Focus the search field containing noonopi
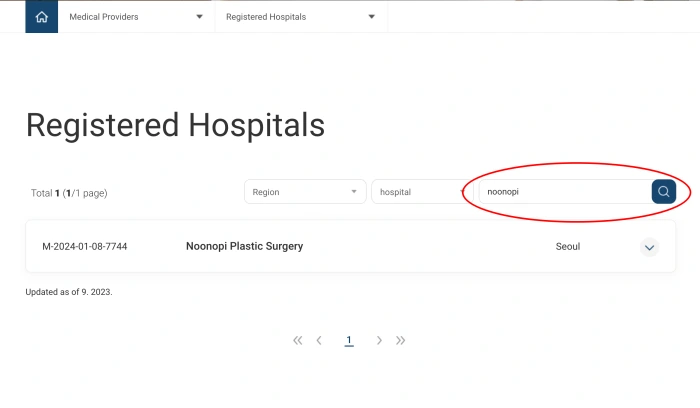This screenshot has height=408, width=700. 563,192
